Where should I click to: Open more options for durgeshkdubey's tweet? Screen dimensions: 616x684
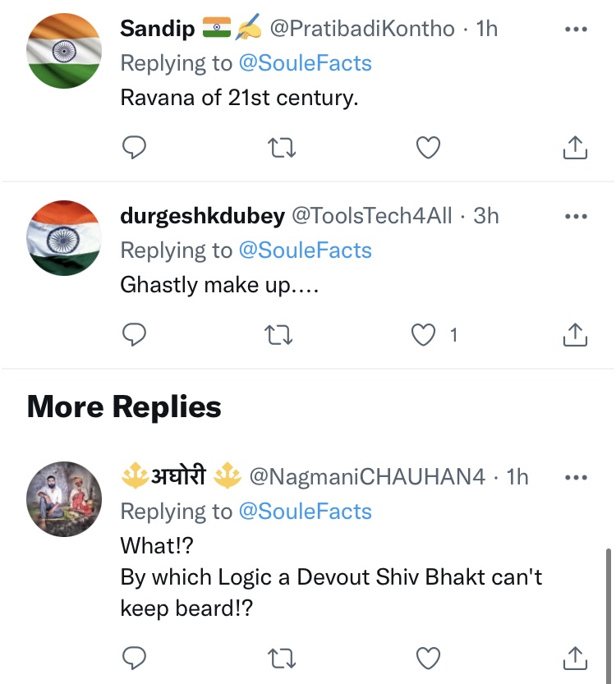pos(577,217)
